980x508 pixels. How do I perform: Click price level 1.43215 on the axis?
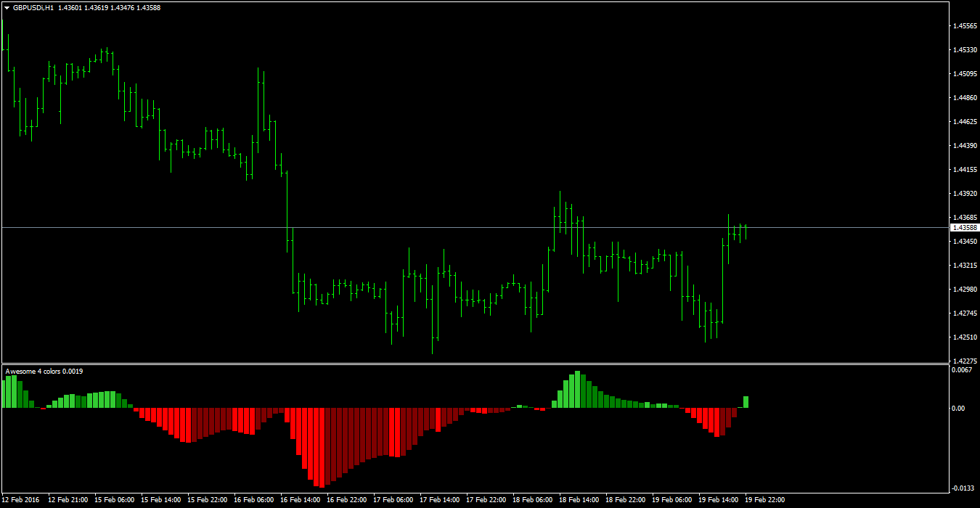965,266
